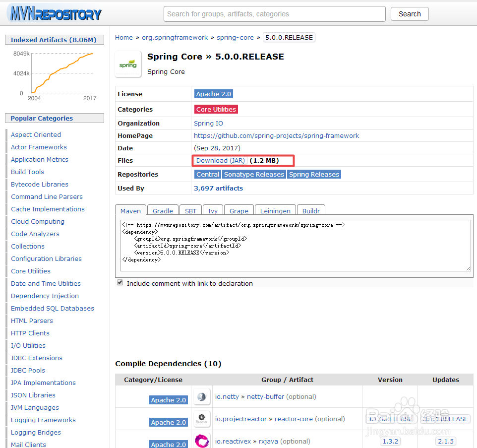Open Command Line Parsers category
The height and width of the screenshot is (448, 477).
(x=47, y=197)
